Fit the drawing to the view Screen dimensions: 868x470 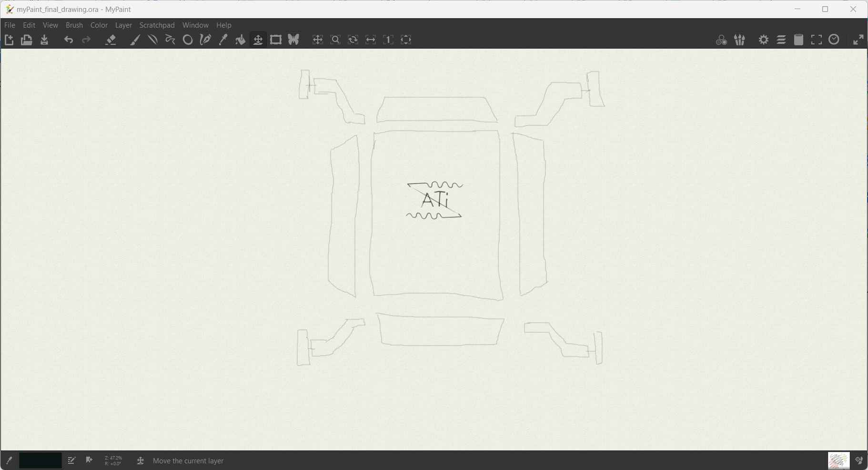pyautogui.click(x=406, y=40)
